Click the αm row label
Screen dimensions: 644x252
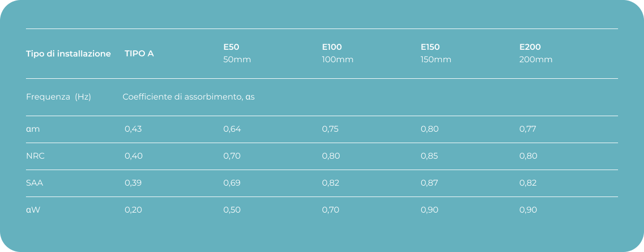[33, 129]
